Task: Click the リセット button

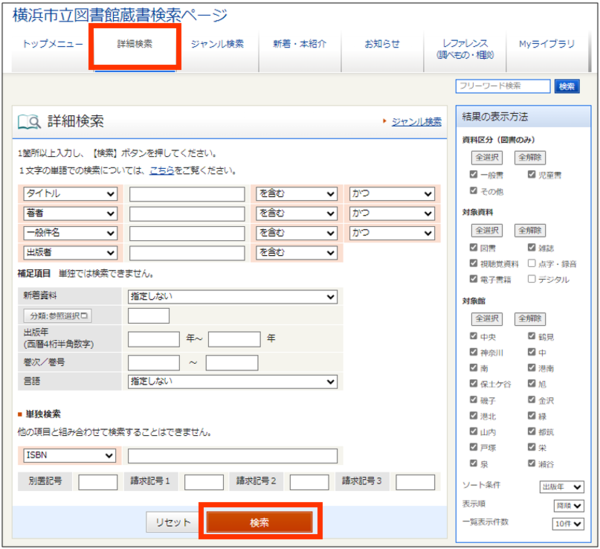Action: point(172,522)
